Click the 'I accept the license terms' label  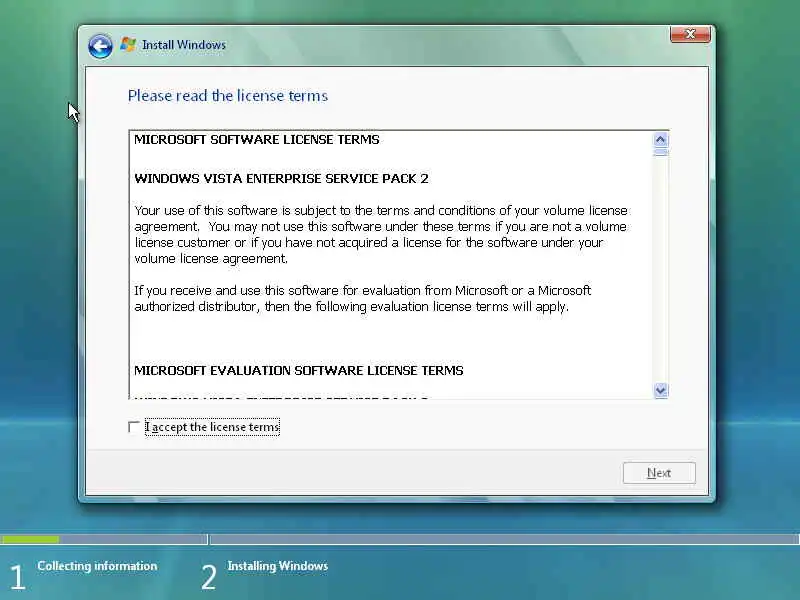212,427
